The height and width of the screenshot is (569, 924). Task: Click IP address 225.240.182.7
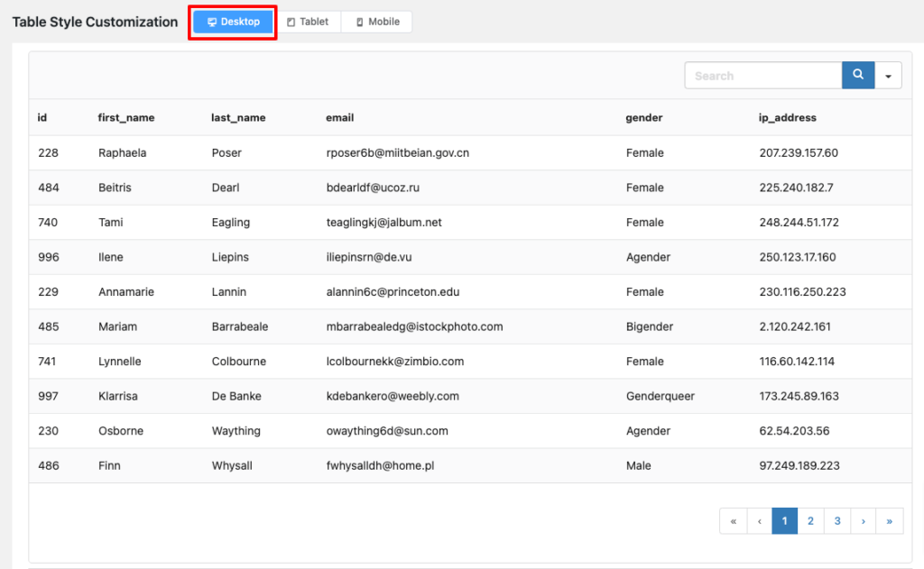click(x=796, y=188)
